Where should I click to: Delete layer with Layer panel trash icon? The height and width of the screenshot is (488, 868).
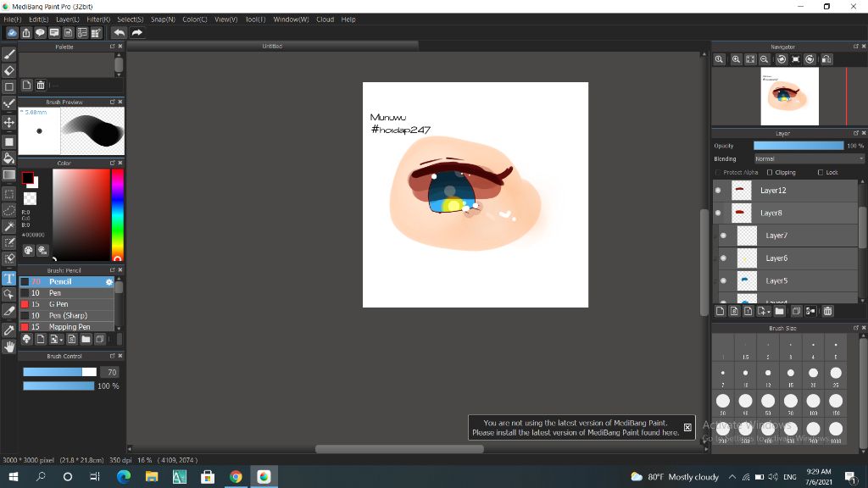click(x=827, y=311)
